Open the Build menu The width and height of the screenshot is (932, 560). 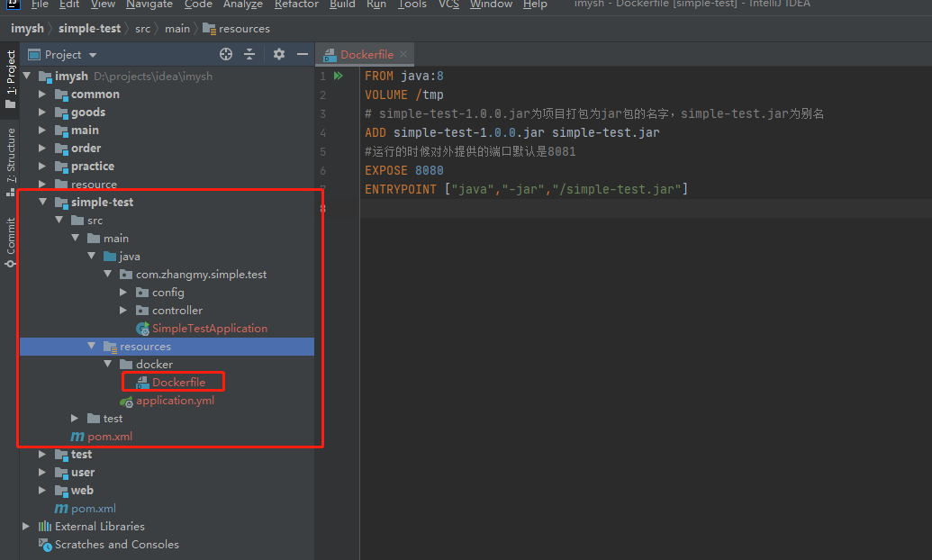[342, 5]
